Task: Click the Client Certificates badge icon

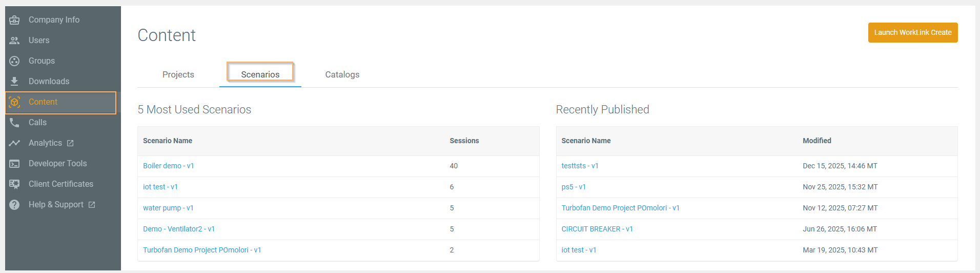Action: pyautogui.click(x=14, y=184)
